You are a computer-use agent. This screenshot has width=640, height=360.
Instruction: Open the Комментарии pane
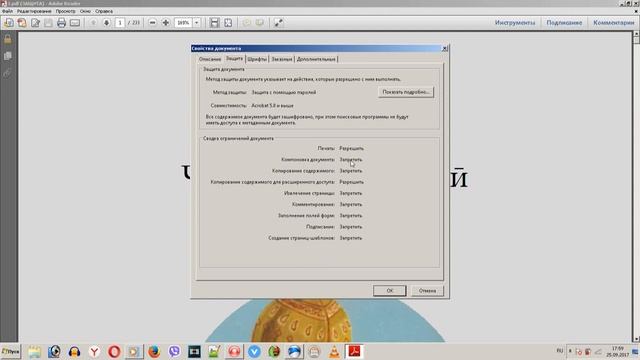pyautogui.click(x=613, y=23)
